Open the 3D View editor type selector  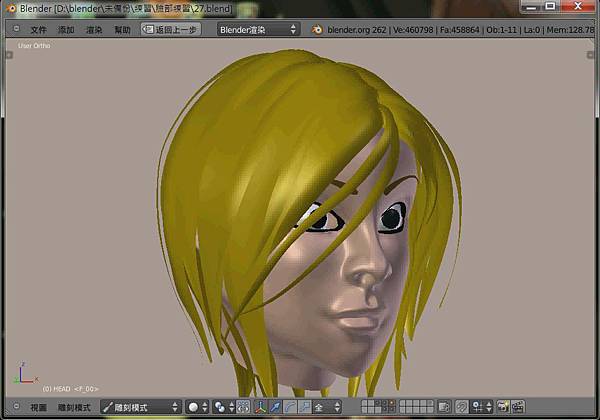pos(14,407)
